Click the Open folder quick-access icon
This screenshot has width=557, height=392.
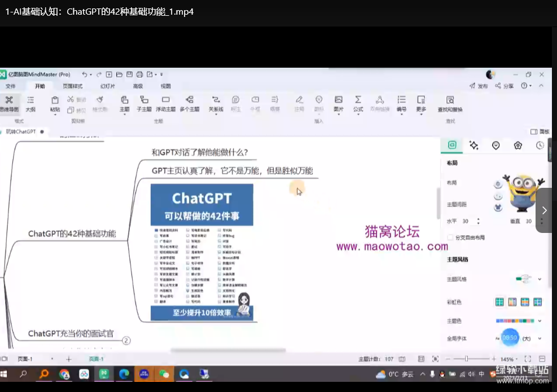120,74
